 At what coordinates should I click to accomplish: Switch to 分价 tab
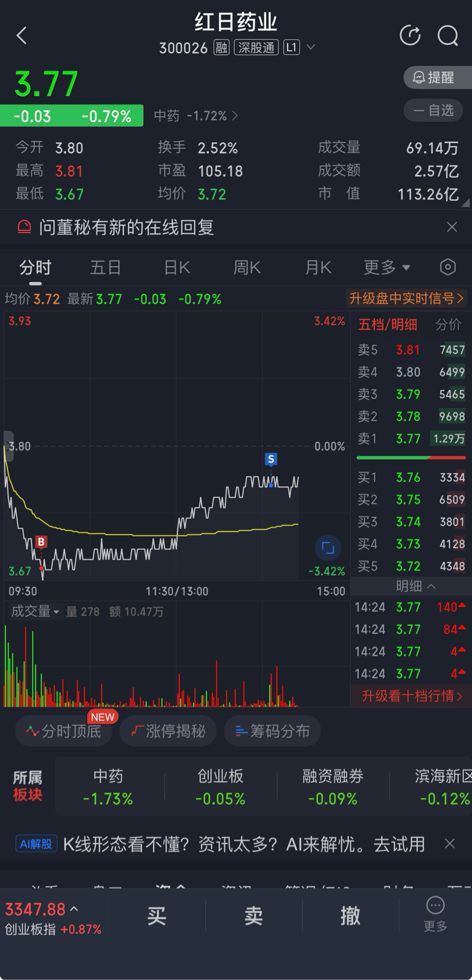coord(448,324)
